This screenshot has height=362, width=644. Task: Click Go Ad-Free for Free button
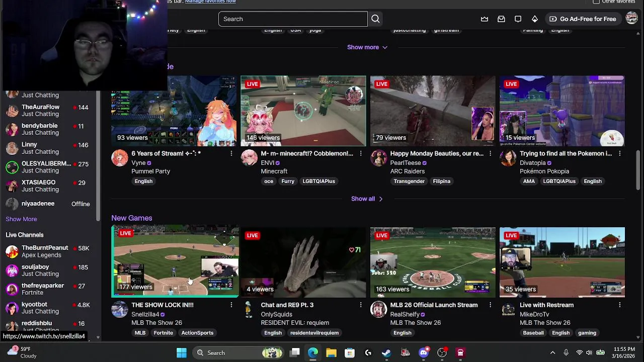(x=583, y=19)
